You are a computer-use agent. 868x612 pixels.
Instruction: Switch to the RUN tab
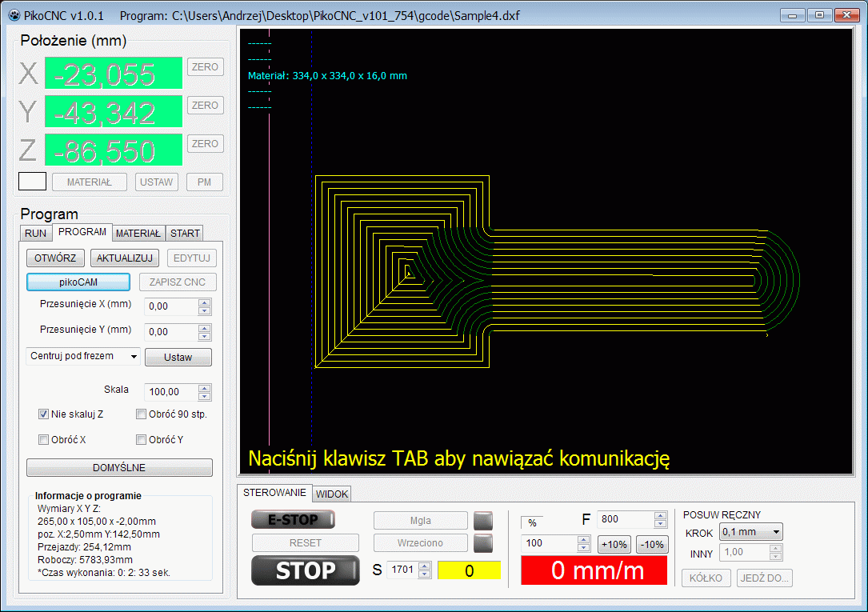pos(35,233)
